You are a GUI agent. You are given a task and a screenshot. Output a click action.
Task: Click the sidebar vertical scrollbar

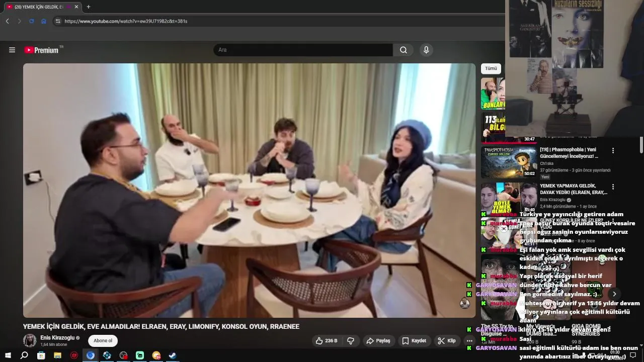pos(641,145)
